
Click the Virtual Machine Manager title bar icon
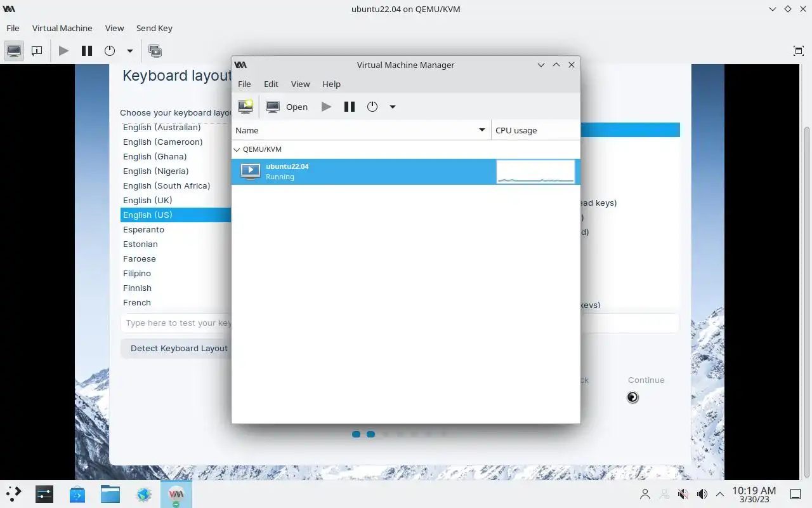point(240,65)
